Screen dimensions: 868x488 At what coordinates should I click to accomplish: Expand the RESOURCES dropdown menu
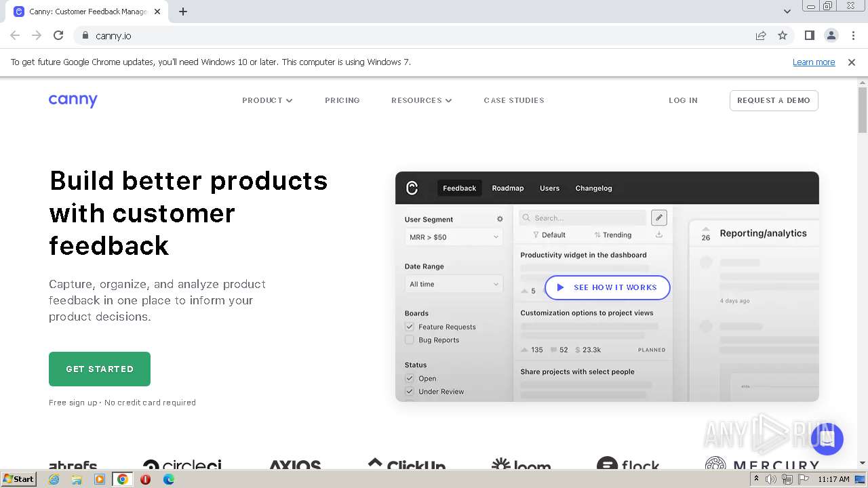pyautogui.click(x=421, y=100)
